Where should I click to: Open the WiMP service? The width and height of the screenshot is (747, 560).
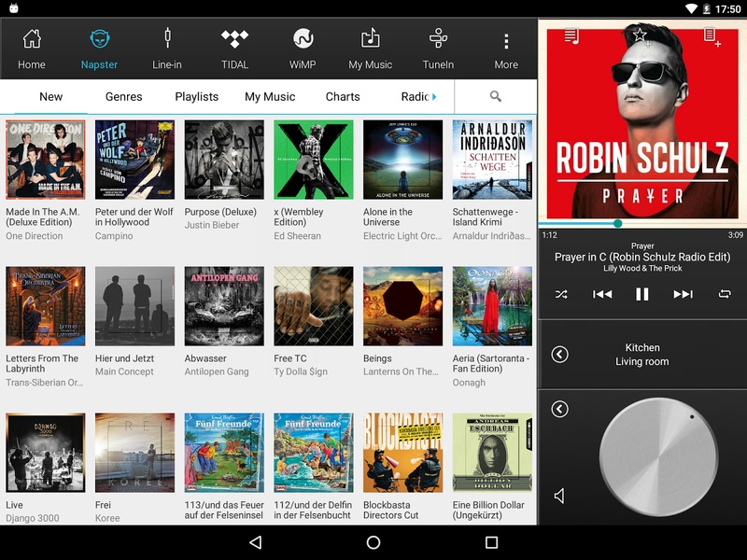click(x=303, y=49)
